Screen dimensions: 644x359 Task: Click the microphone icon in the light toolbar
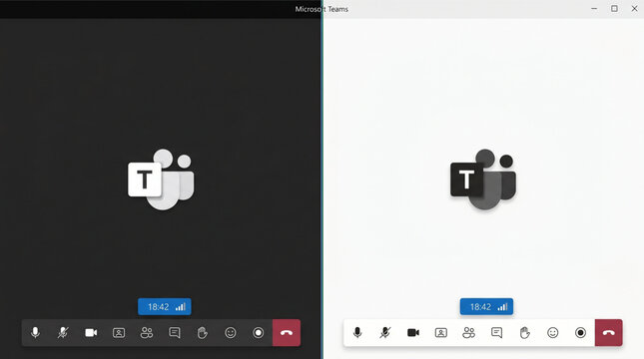pyautogui.click(x=357, y=333)
